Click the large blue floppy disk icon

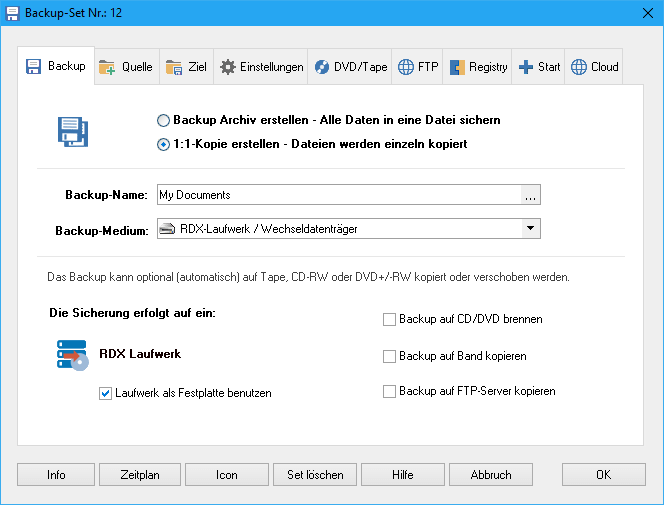73,132
